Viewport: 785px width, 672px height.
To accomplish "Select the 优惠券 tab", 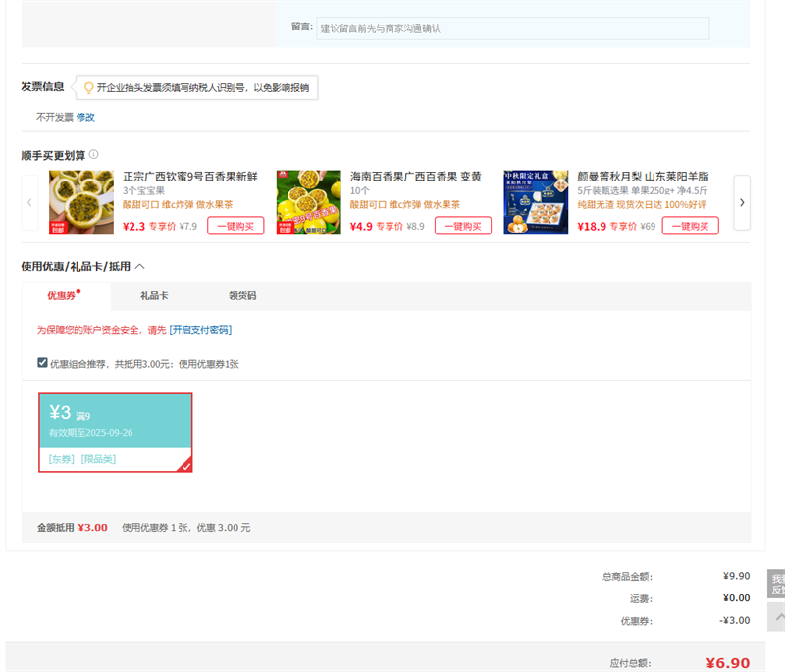I will pyautogui.click(x=64, y=295).
